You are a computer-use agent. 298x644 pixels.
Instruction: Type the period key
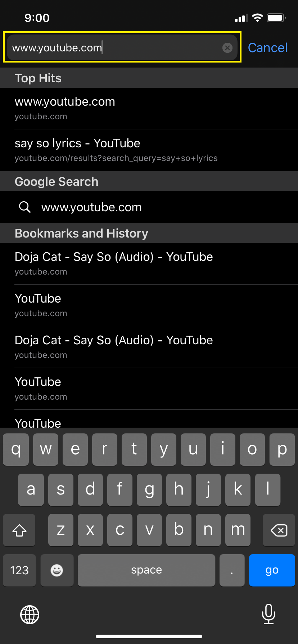coord(232,570)
